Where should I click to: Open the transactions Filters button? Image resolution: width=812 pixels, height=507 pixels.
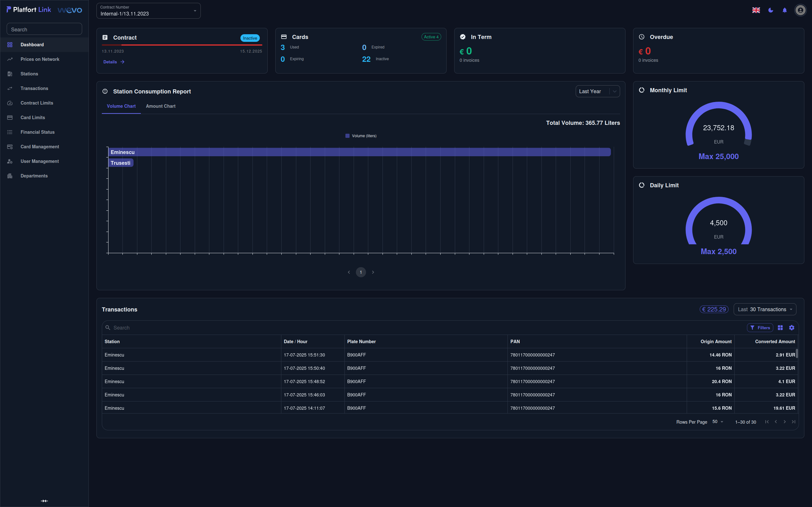point(760,328)
